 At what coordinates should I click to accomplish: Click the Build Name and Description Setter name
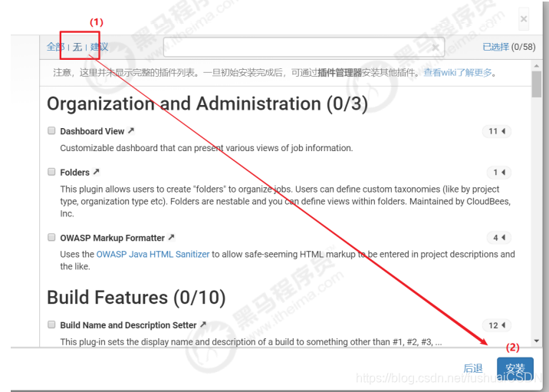(128, 325)
